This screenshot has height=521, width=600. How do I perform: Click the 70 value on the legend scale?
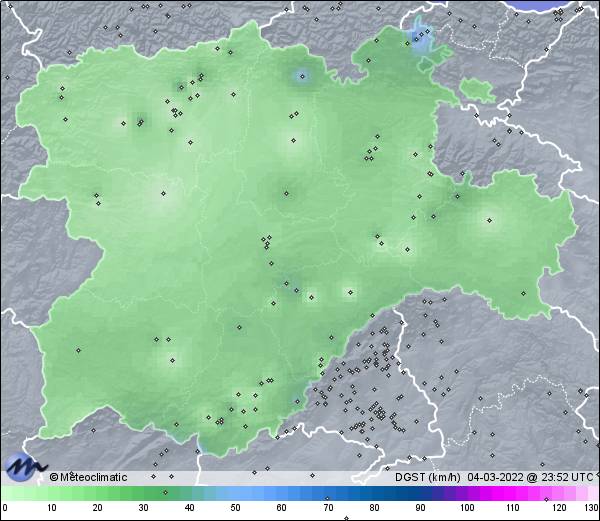click(328, 508)
